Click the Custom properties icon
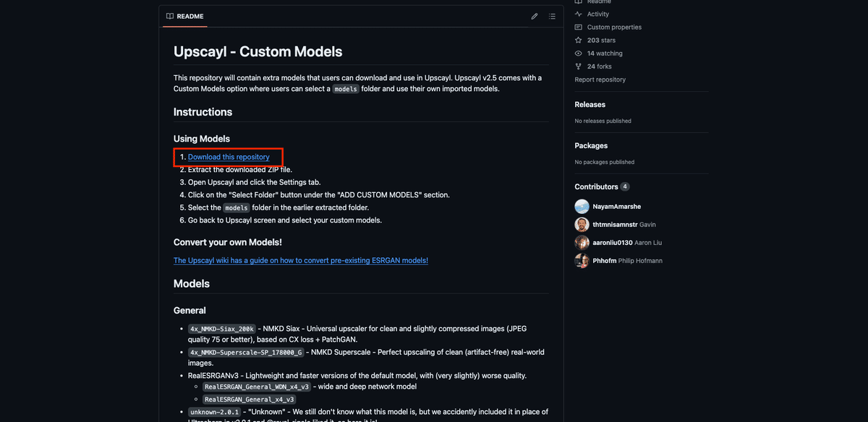This screenshot has height=422, width=868. coord(579,27)
